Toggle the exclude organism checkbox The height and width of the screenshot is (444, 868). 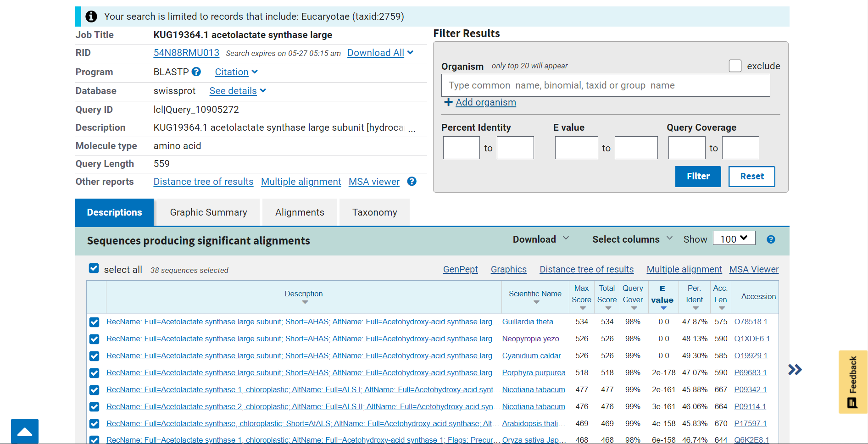click(735, 66)
